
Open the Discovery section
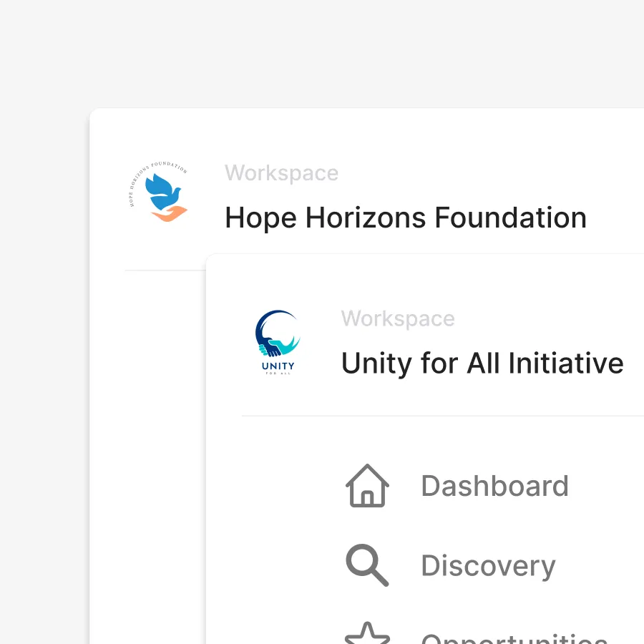point(488,565)
